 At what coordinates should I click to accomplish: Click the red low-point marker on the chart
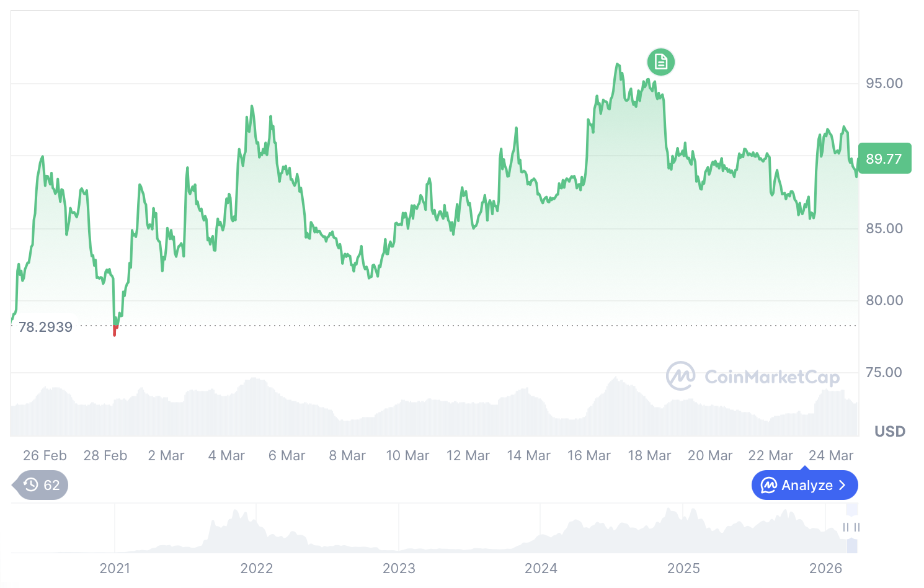coord(115,330)
